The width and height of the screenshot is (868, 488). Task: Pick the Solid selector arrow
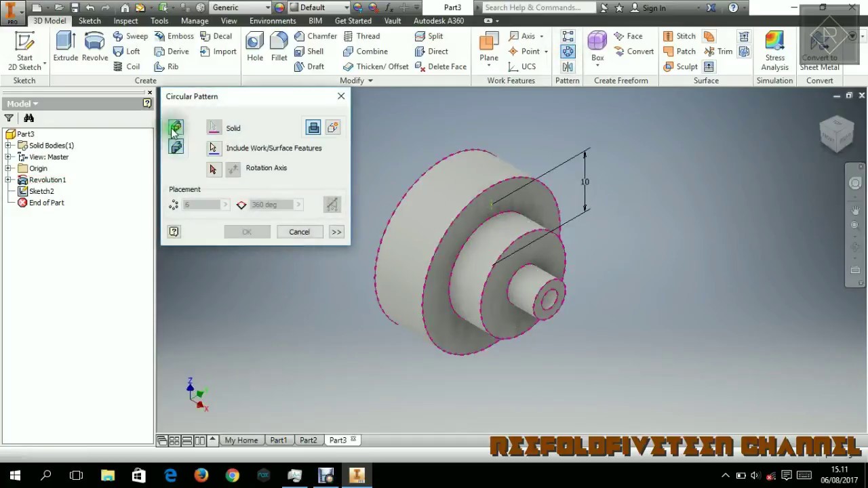coord(214,128)
